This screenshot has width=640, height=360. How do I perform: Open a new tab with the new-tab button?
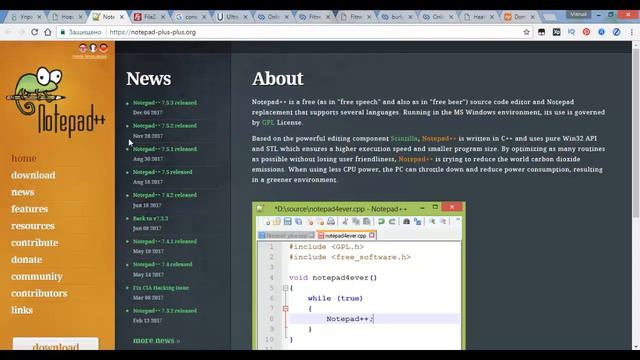[x=549, y=17]
